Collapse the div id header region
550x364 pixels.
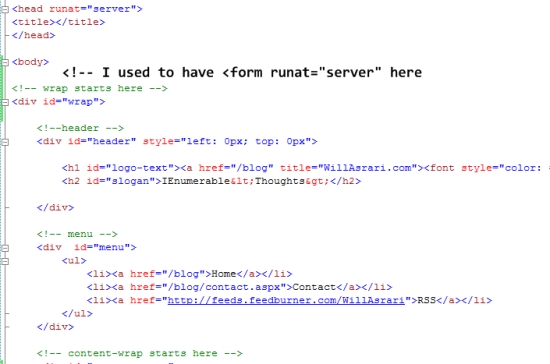(5, 142)
